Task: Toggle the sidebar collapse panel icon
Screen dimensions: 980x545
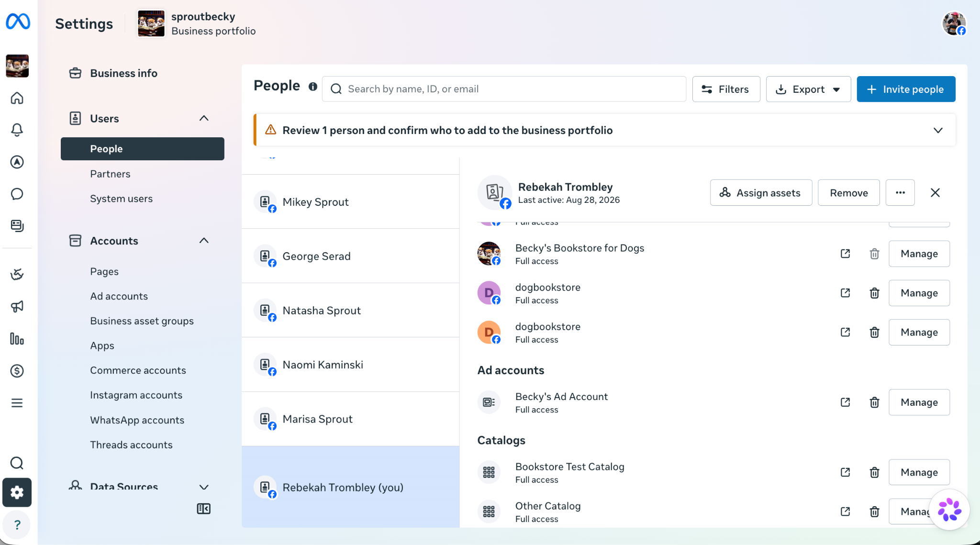Action: (203, 509)
